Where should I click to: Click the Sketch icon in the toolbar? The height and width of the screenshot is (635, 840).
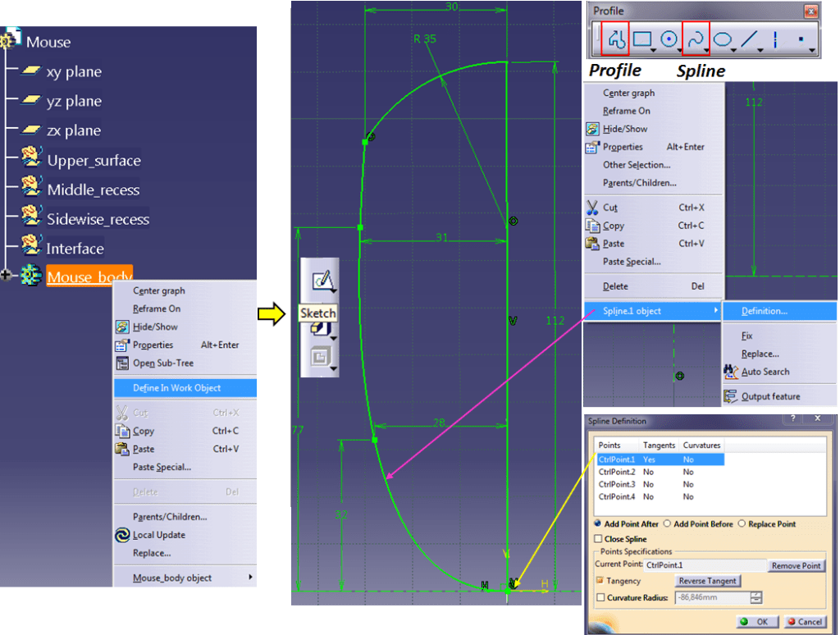coord(322,281)
